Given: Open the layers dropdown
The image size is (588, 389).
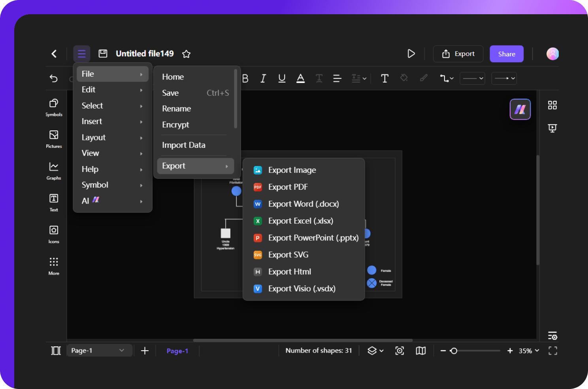Looking at the screenshot, I should coord(375,351).
